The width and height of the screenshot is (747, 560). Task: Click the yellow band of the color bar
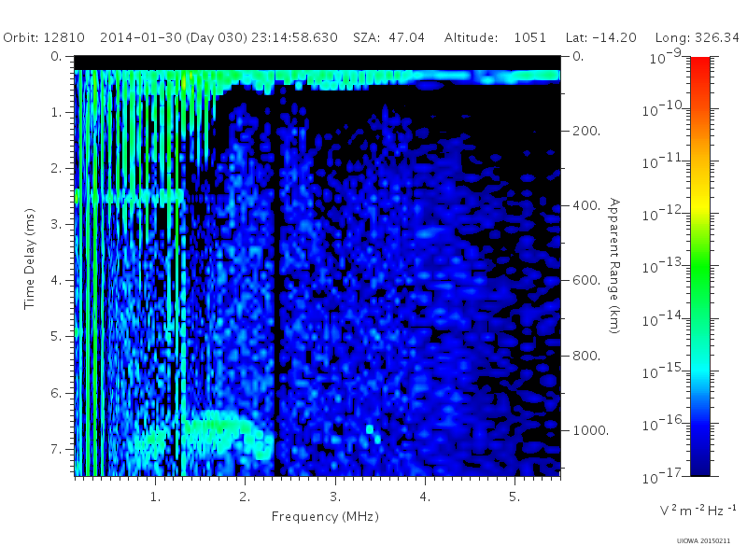point(699,205)
